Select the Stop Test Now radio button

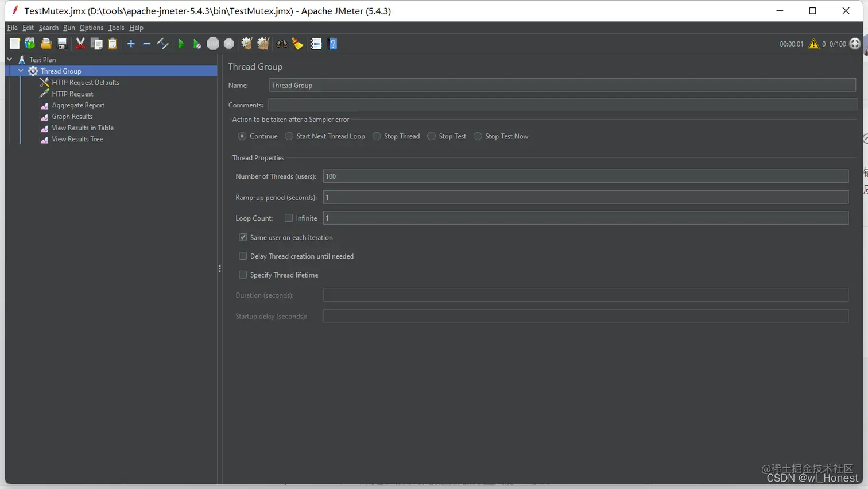pos(478,136)
